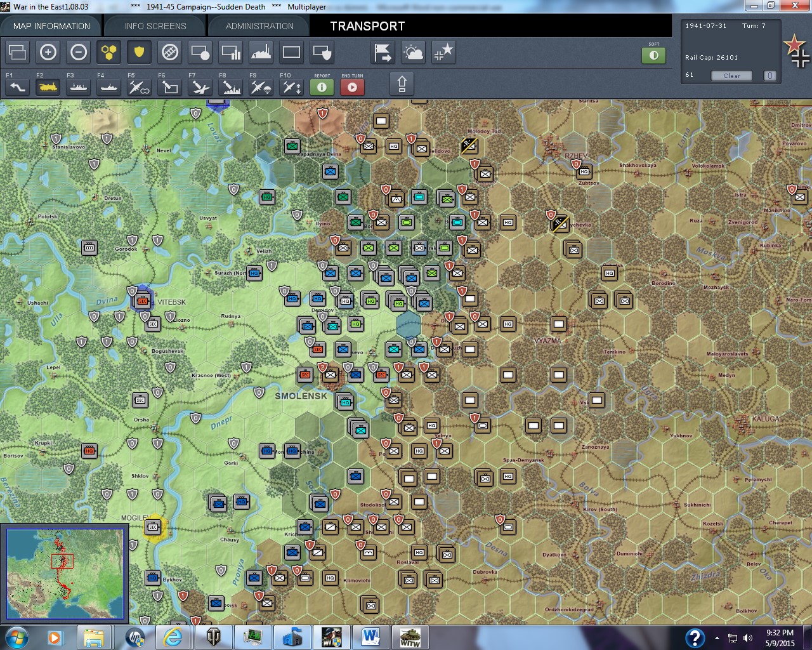
Task: Select the SEC unit highlighted at Mogilev
Action: click(153, 527)
